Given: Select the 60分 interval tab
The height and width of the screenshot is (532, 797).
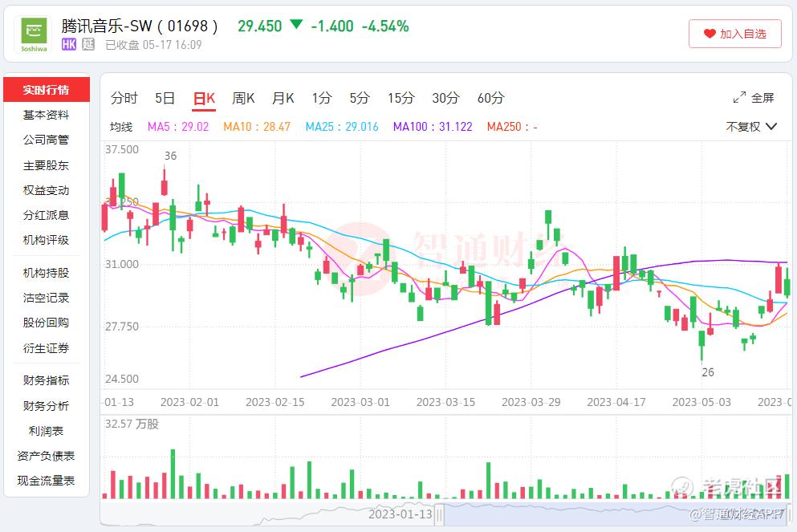Looking at the screenshot, I should point(490,98).
